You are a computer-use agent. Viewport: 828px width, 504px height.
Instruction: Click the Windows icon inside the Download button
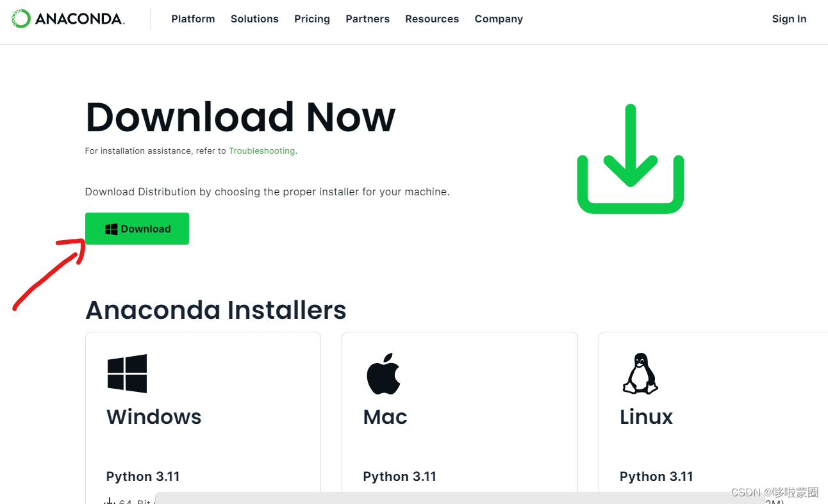112,228
